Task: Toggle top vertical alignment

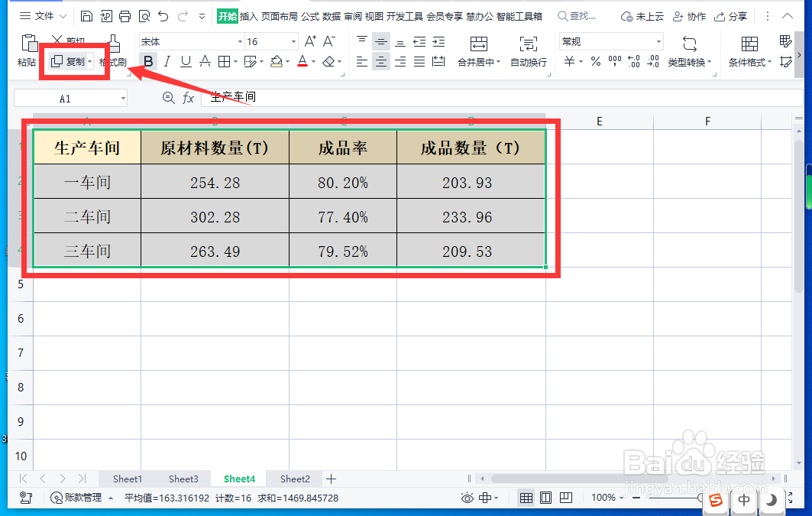Action: coord(362,41)
